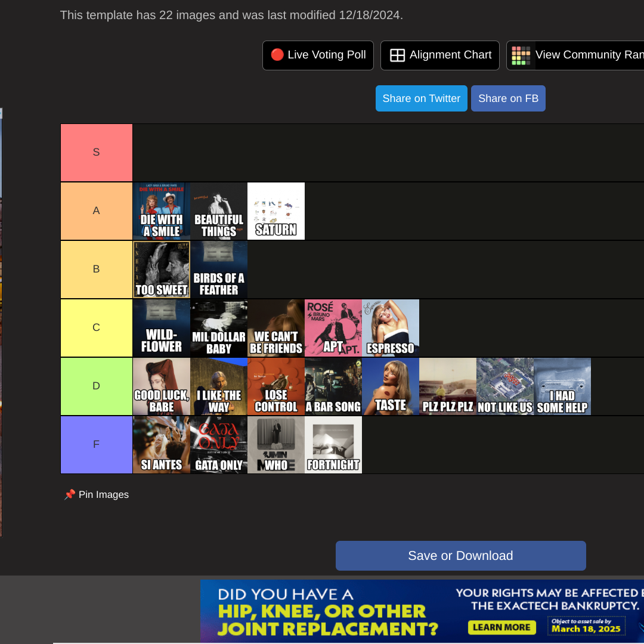Click the Not Like Us thumbnail

pyautogui.click(x=505, y=386)
